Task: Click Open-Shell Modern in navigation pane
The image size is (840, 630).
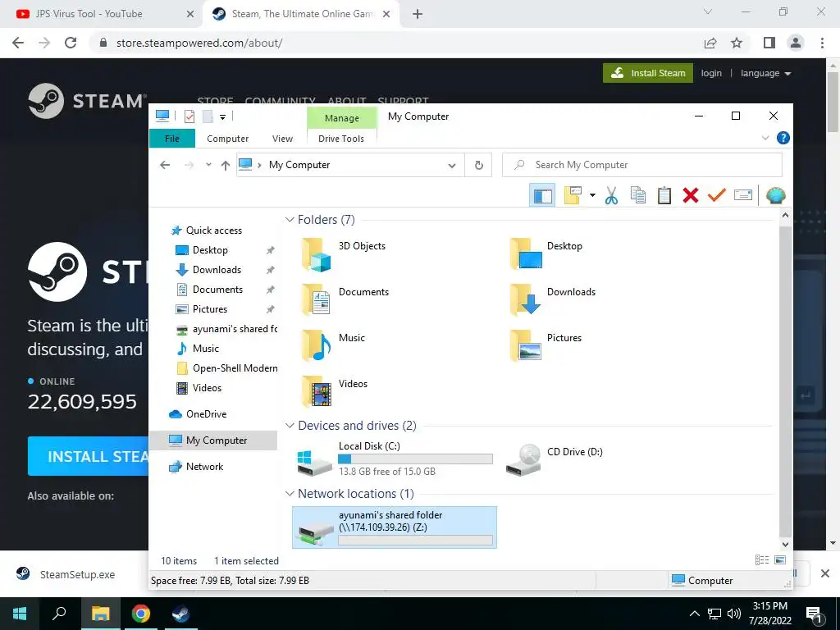Action: 235,368
